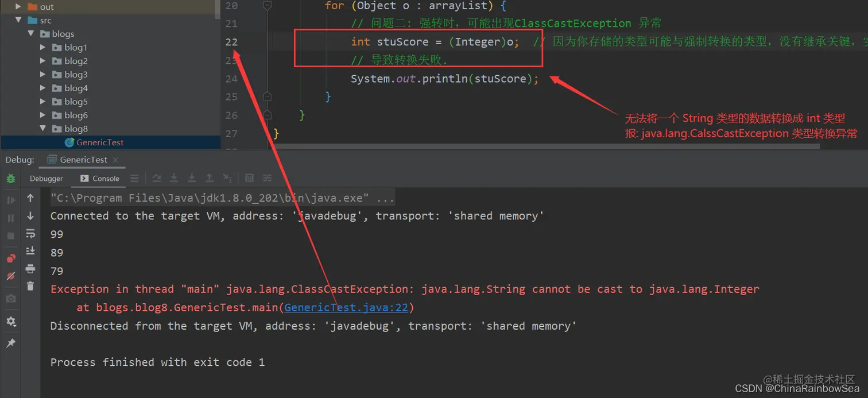The width and height of the screenshot is (868, 398).
Task: Expand the blog5 package arrow
Action: click(x=43, y=101)
